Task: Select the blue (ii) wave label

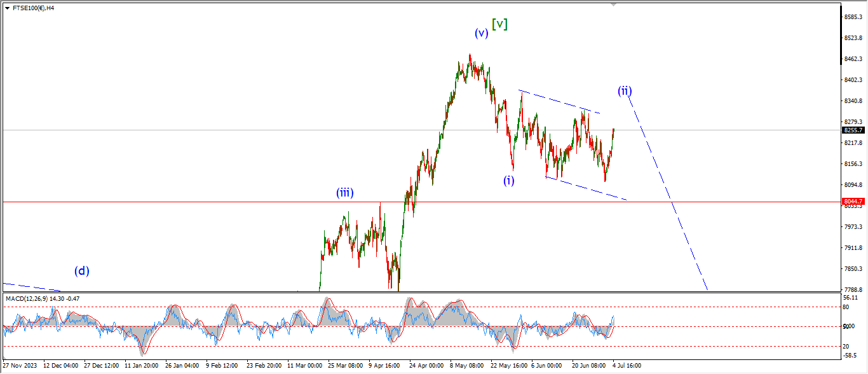Action: point(625,90)
